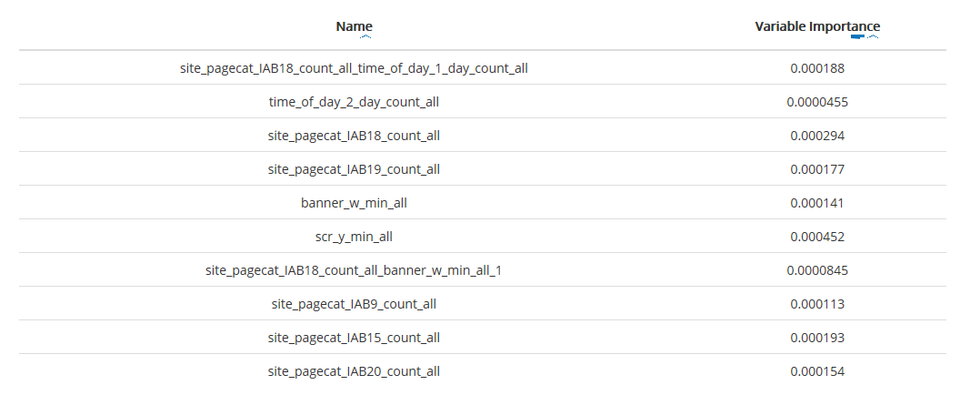The image size is (980, 395).
Task: Click the site_pagecat_IAB15_count_all feature name
Action: (x=355, y=338)
